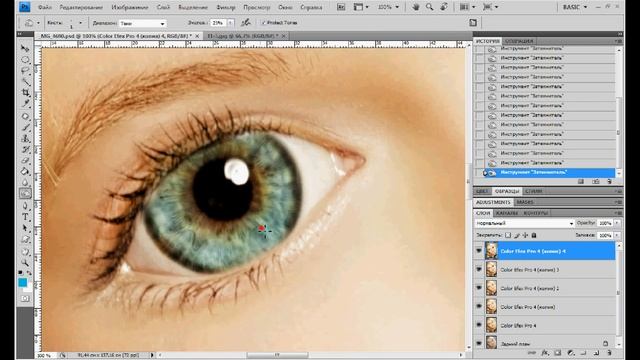
Task: Hide the Color Efex Pro 4 (копия) 3 layer
Action: 479,269
